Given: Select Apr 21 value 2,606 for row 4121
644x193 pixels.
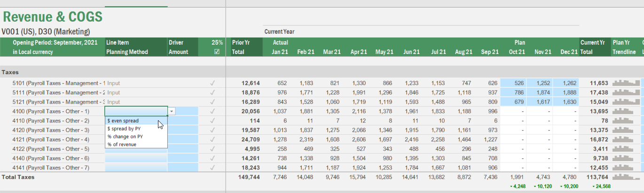Looking at the screenshot, I should click(x=358, y=139).
